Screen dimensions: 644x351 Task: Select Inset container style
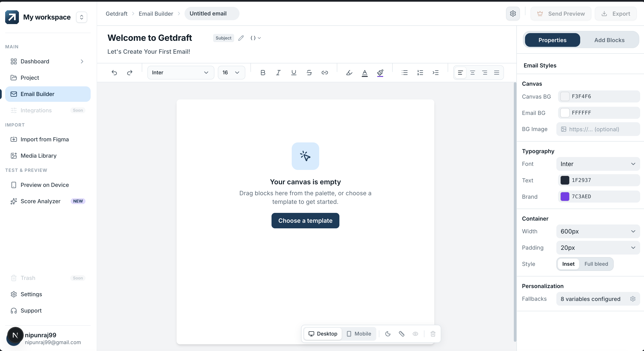pos(568,264)
